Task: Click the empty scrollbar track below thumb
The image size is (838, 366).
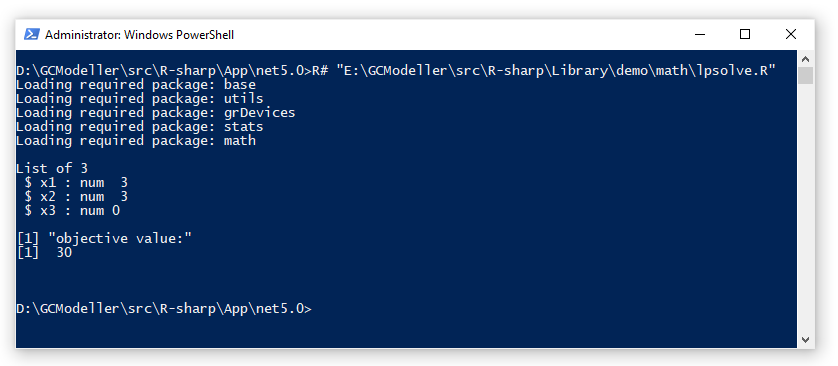Action: (x=805, y=208)
